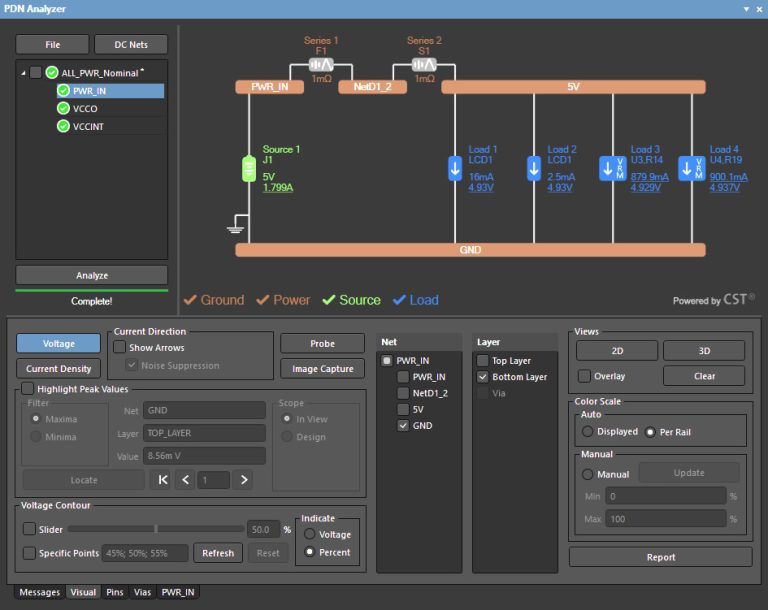Select the Load 2 LCD1 arrow icon
Viewport: 768px width, 610px height.
tap(534, 168)
